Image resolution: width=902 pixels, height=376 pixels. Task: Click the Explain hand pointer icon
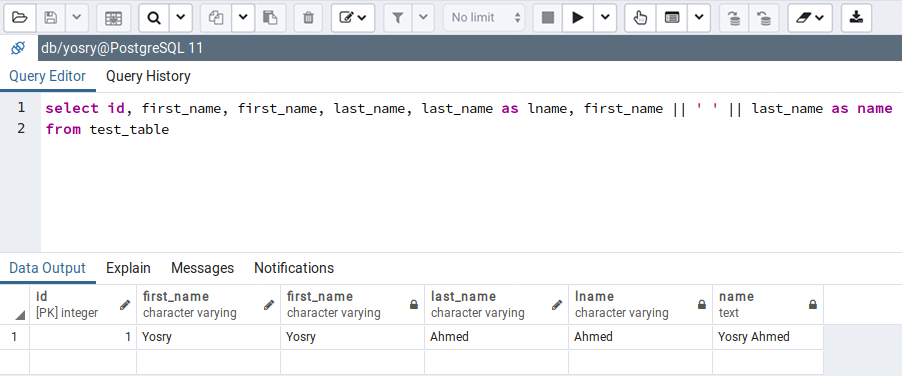pos(640,18)
